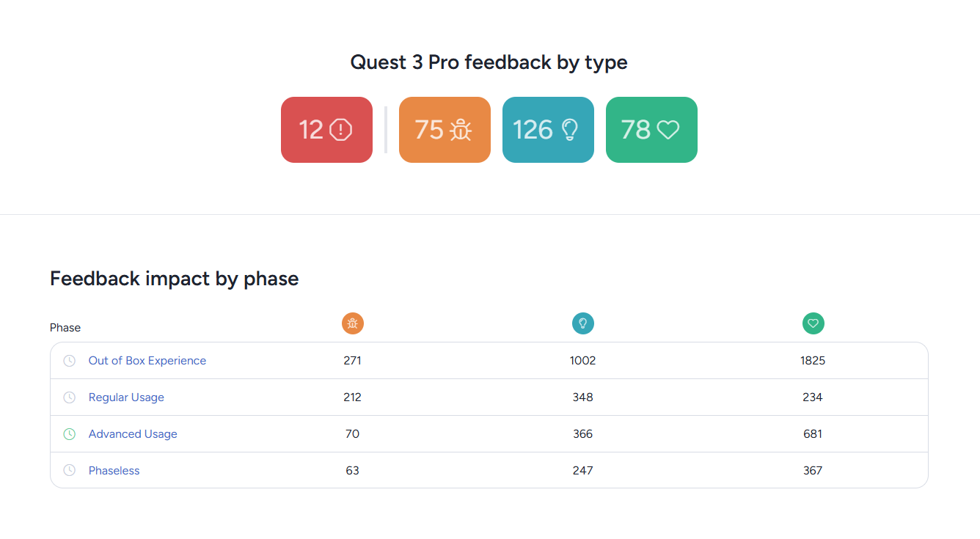Open the Advanced Usage phase link
Image resolution: width=980 pixels, height=539 pixels.
[x=133, y=434]
